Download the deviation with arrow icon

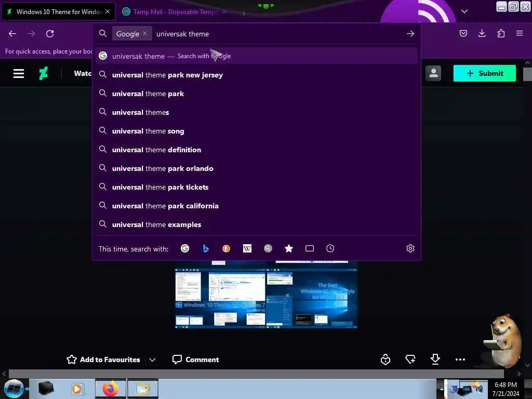tap(435, 359)
